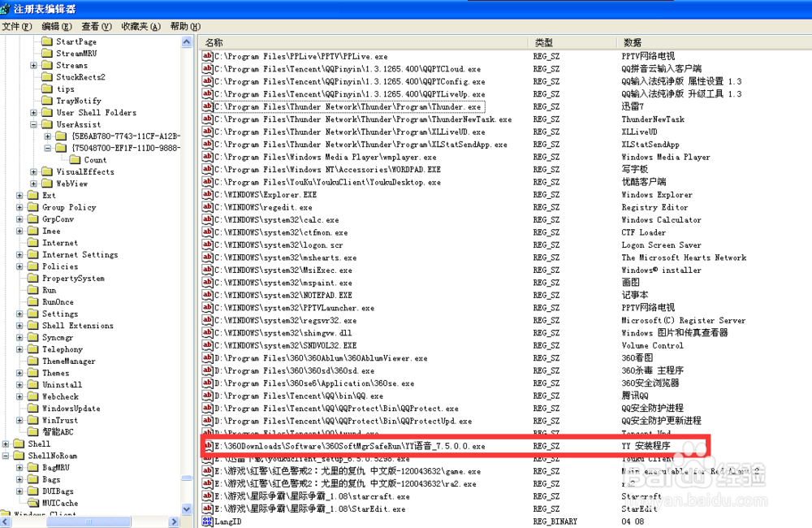The image size is (812, 528).
Task: Select the XLLiveUD.exe value name
Action: (350, 132)
